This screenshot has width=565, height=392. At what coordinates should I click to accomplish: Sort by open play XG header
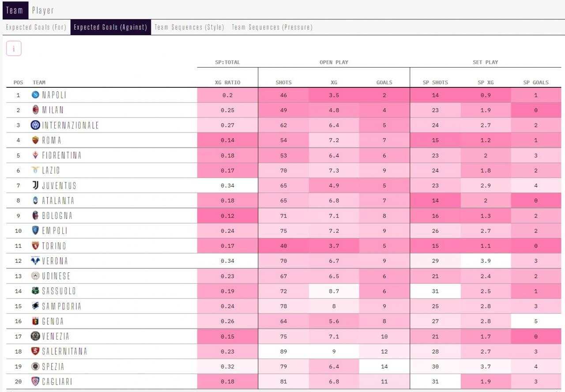[x=334, y=83]
